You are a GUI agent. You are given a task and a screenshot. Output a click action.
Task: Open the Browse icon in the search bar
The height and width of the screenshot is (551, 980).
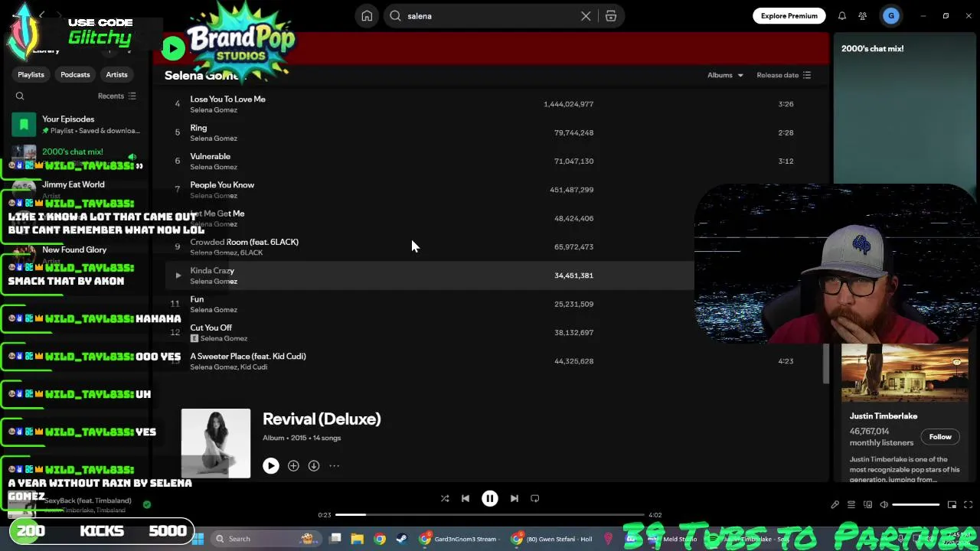611,16
